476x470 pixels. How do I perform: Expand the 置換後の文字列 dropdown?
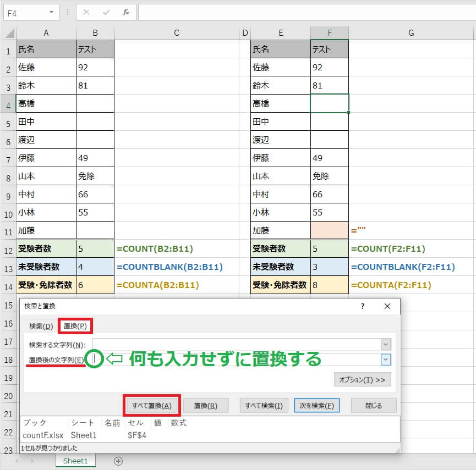(386, 360)
